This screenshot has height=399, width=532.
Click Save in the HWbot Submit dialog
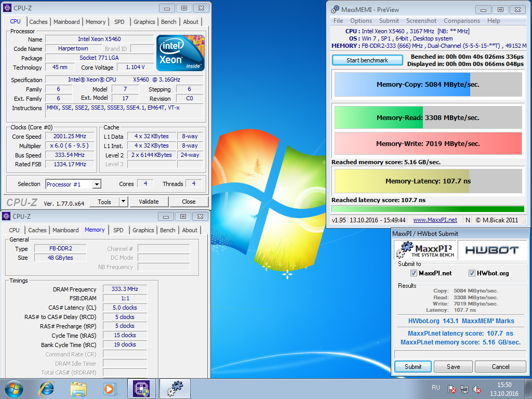pyautogui.click(x=453, y=366)
